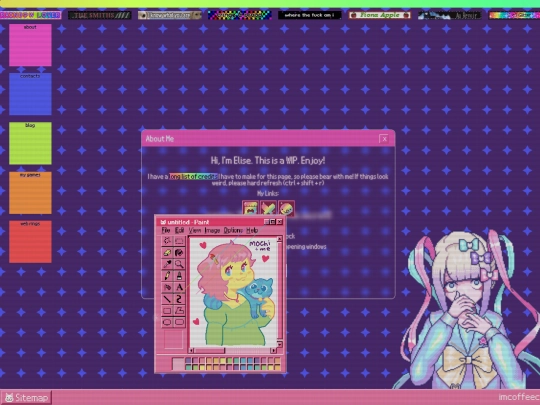Image resolution: width=540 pixels, height=405 pixels.
Task: Open the View menu in Paint
Action: click(x=195, y=230)
